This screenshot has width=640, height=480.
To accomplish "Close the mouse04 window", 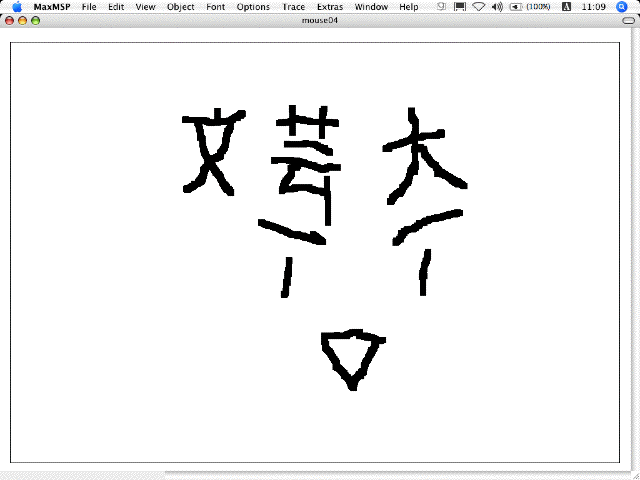I will tap(9, 20).
